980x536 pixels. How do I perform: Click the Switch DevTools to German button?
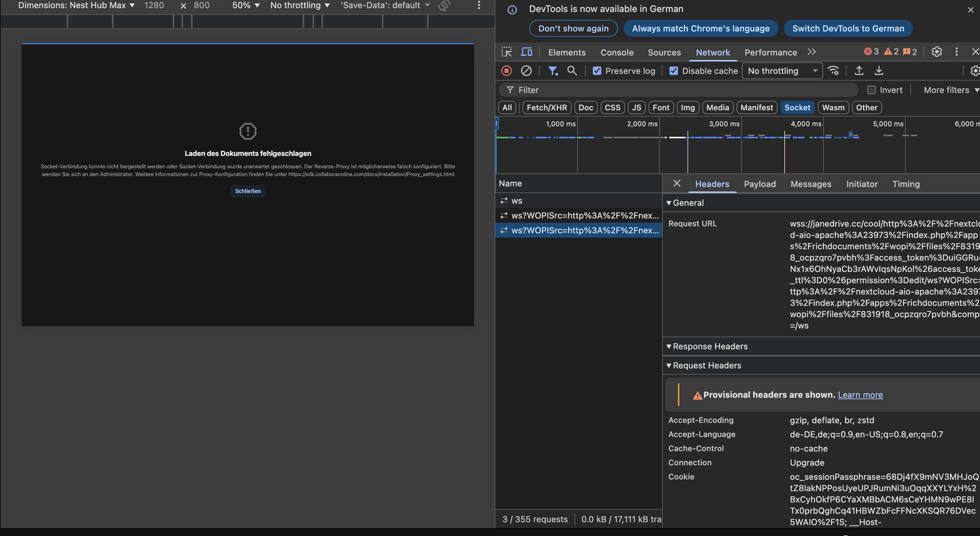[x=848, y=29]
